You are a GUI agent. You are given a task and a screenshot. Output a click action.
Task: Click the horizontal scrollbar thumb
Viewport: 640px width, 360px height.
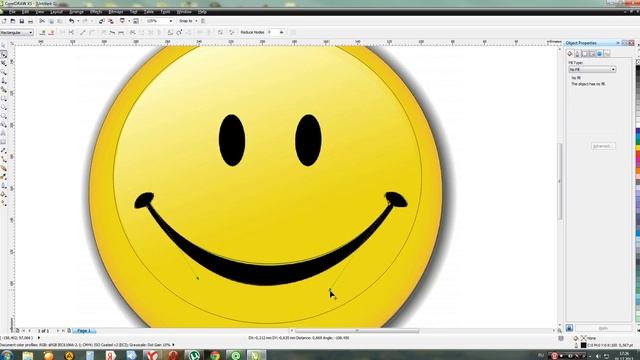click(x=357, y=331)
